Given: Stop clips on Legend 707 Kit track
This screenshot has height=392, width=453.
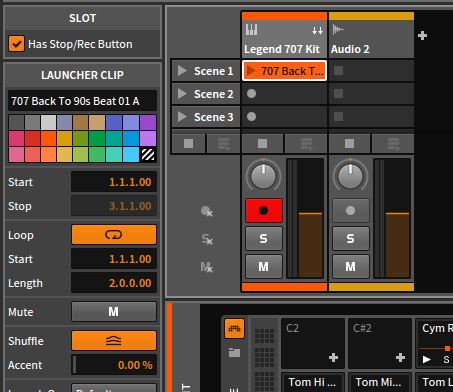Looking at the screenshot, I should tap(262, 144).
